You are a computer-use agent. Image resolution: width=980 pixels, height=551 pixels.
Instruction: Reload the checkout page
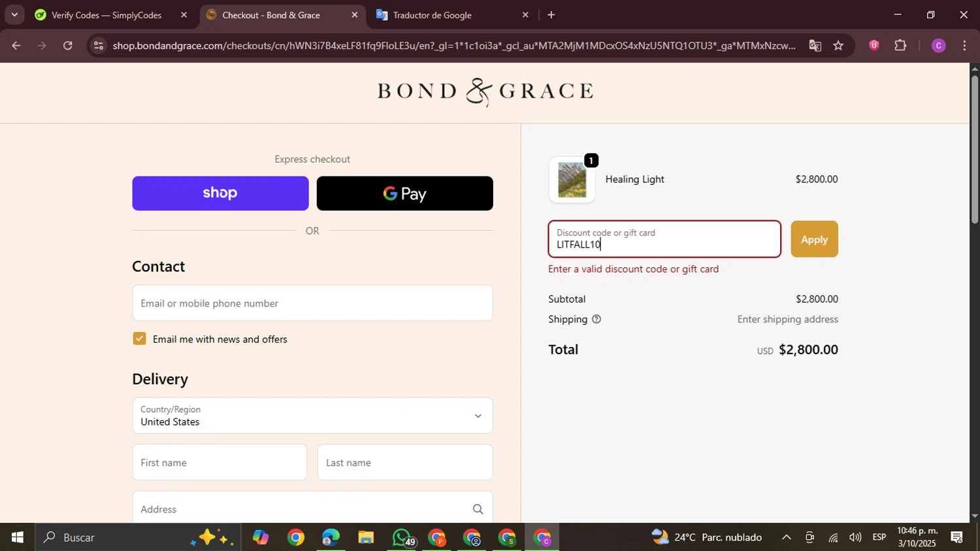click(x=68, y=46)
